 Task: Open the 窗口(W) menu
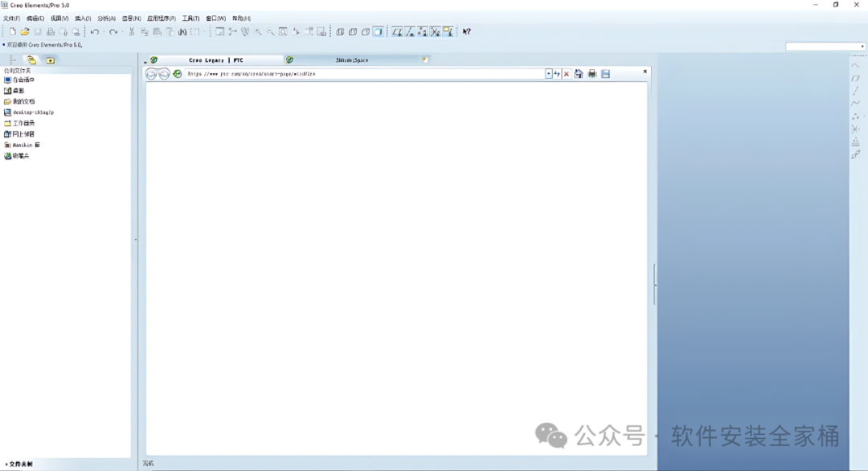[216, 18]
